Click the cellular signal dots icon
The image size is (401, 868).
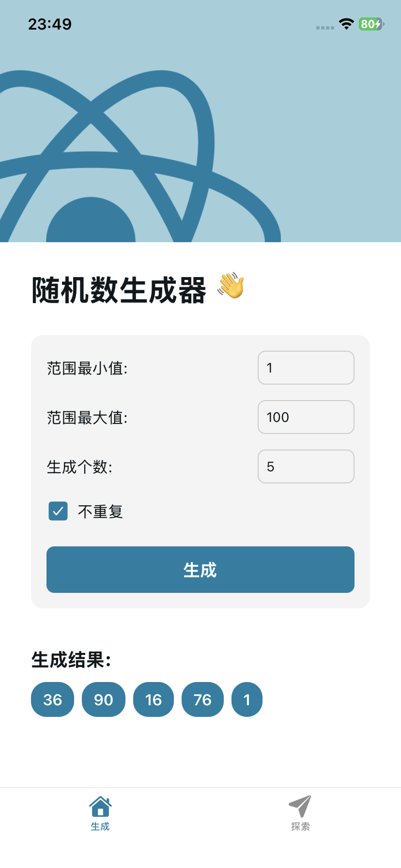pos(324,28)
